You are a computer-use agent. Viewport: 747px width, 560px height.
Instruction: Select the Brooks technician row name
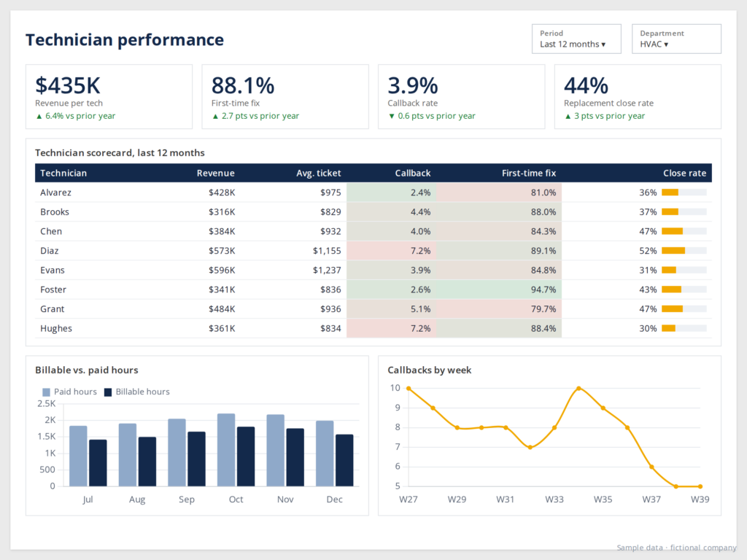click(54, 212)
